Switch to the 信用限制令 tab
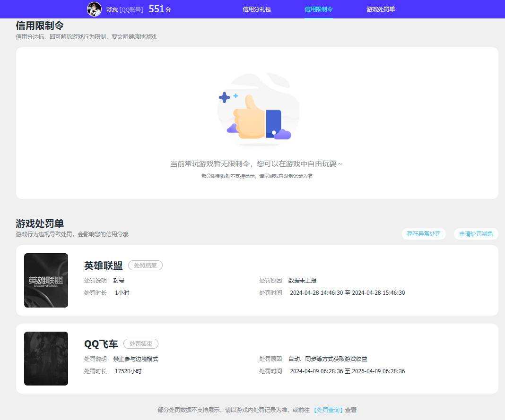Viewport: 505px width, 420px height. (319, 9)
